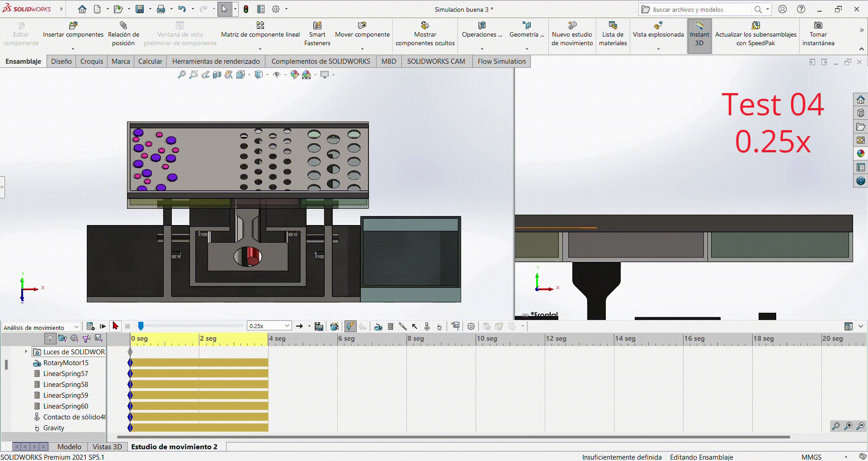Move the playback position slider handle
This screenshot has height=461, width=868.
tap(141, 326)
